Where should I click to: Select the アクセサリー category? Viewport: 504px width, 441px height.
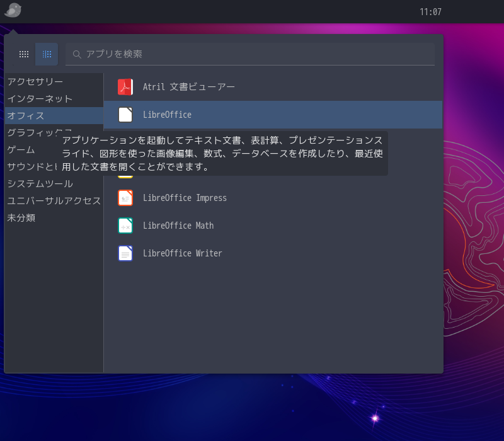coord(54,82)
